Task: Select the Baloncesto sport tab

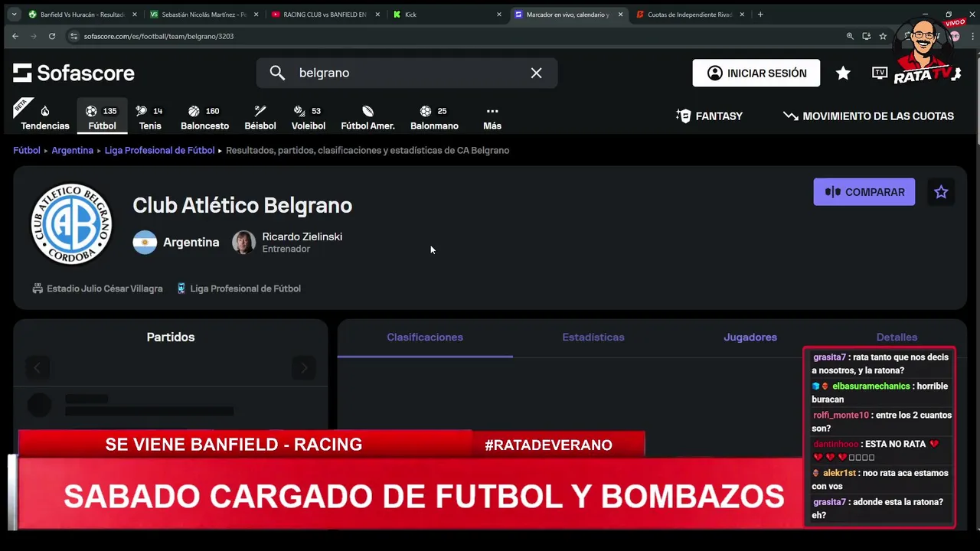Action: pyautogui.click(x=204, y=117)
